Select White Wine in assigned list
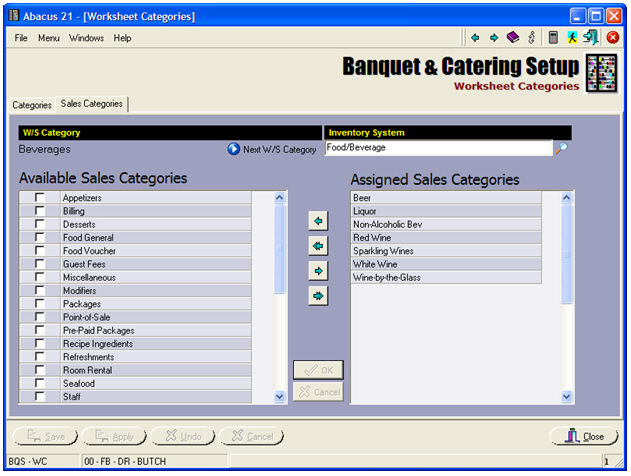The image size is (631, 476). point(446,264)
